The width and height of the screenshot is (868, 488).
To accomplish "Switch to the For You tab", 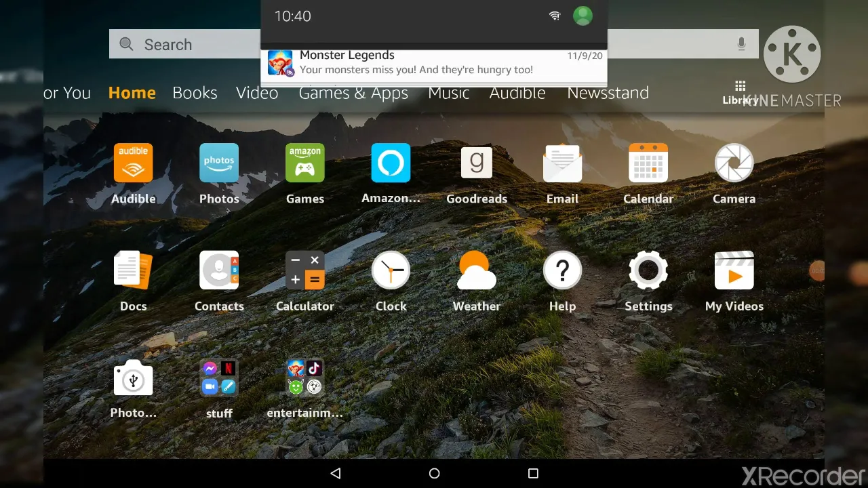I will point(67,93).
